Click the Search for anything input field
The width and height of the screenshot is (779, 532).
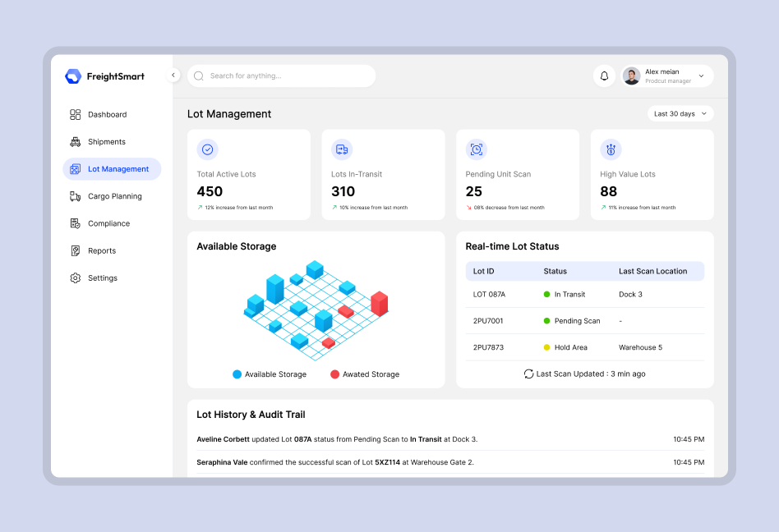click(x=288, y=76)
